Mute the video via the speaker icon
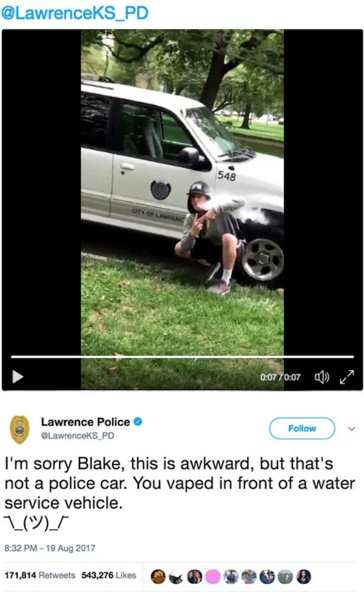364x592 pixels. (322, 377)
